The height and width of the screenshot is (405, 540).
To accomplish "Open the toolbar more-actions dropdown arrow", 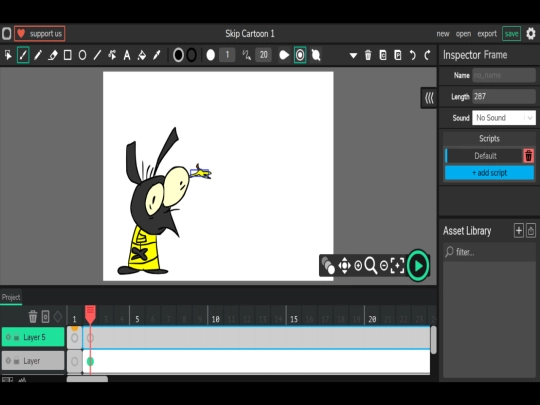I will click(x=353, y=55).
